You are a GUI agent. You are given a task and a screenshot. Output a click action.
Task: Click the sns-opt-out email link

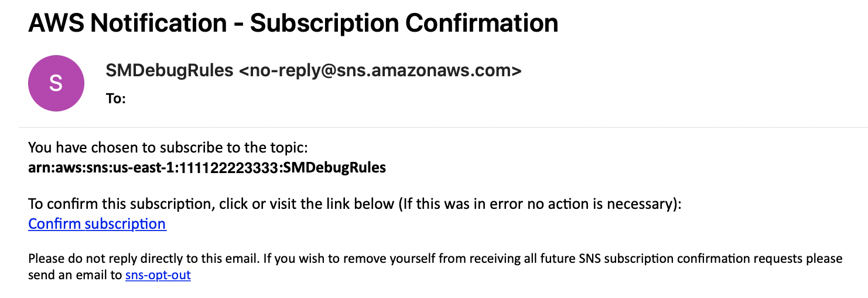[158, 274]
